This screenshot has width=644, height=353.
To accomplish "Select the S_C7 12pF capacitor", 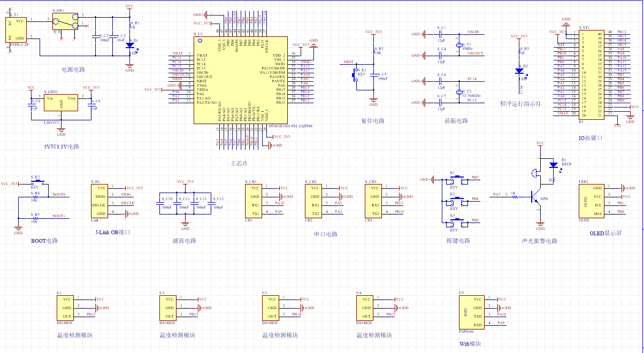I will coord(441,103).
